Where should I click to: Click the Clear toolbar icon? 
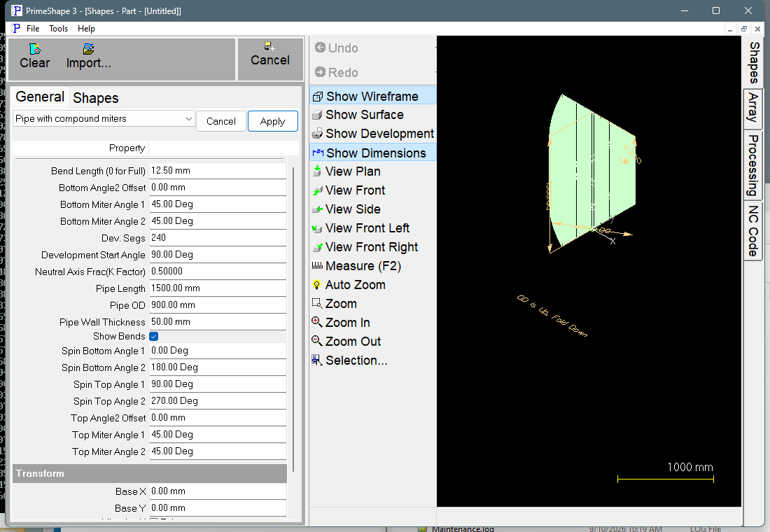pos(34,48)
